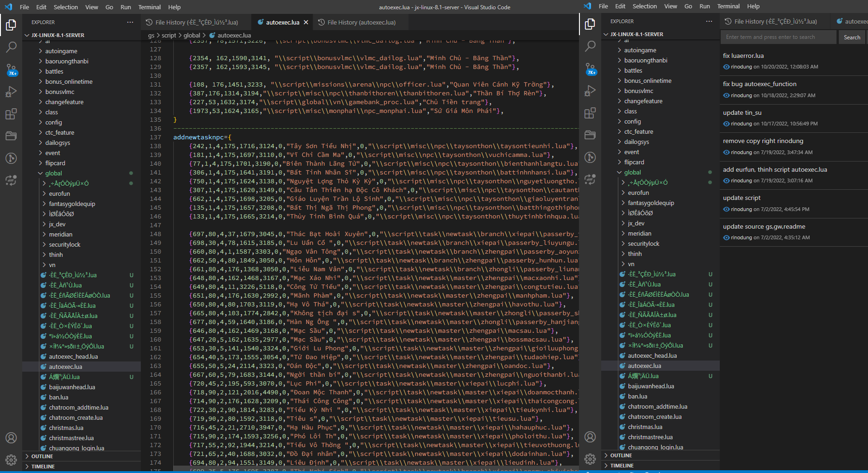Click addnewtasknpc variable in code
The image size is (868, 473).
pos(199,137)
